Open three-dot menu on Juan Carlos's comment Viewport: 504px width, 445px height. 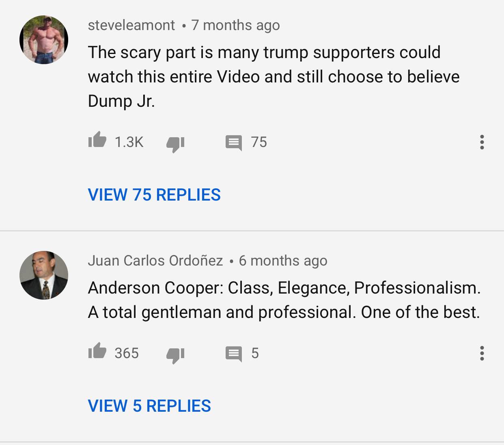(482, 353)
